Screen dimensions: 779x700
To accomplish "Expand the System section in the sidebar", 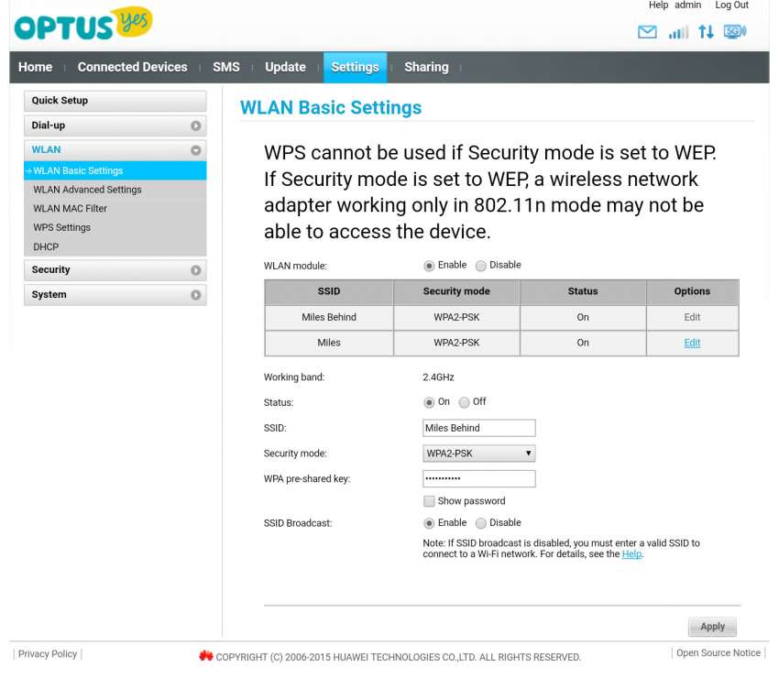I will (115, 294).
